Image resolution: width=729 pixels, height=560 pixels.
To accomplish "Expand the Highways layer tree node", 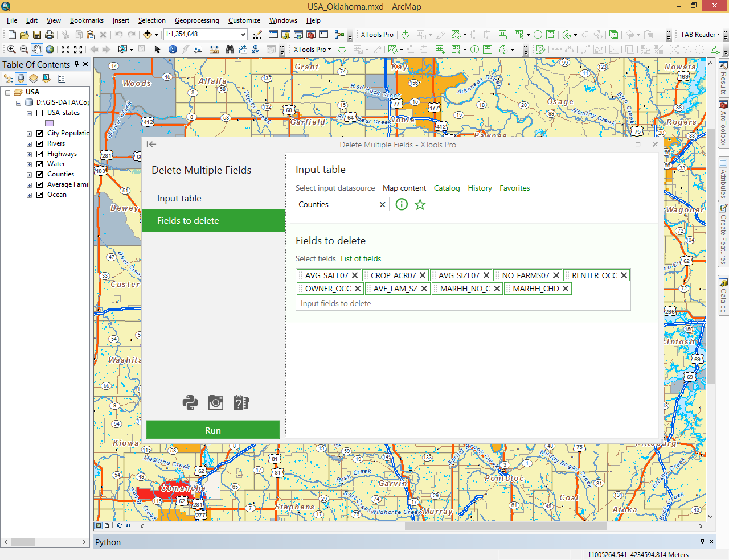I will point(29,154).
